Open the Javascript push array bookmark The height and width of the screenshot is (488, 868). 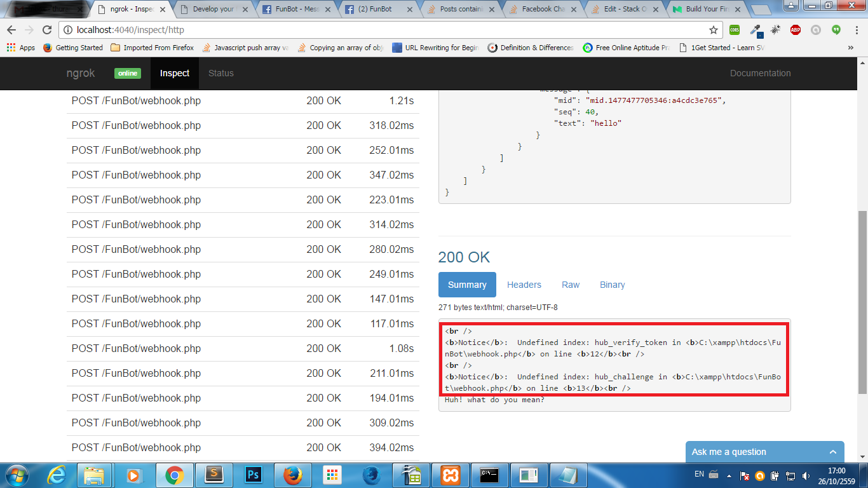[x=245, y=48]
